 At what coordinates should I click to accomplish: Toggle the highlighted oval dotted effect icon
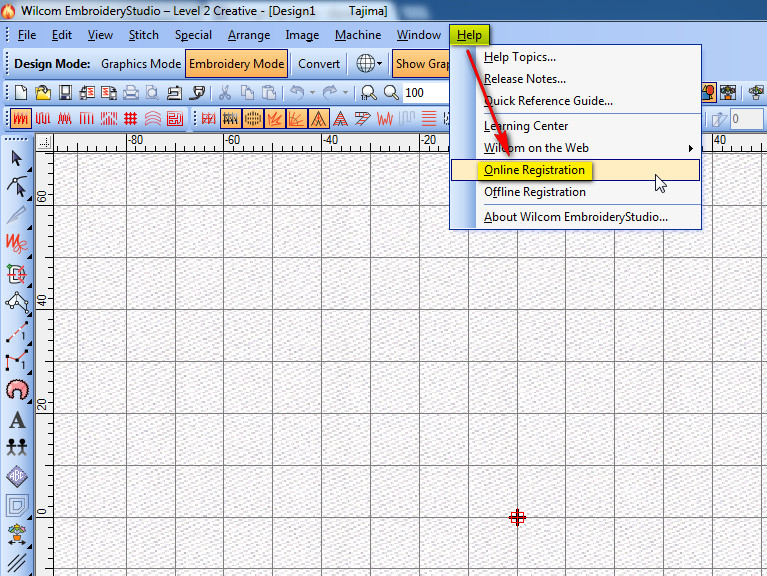[x=252, y=118]
